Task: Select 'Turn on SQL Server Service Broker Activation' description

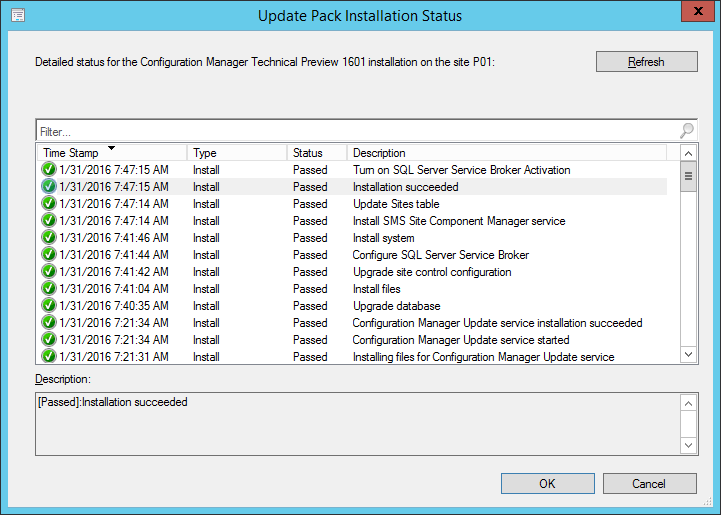Action: tap(462, 170)
